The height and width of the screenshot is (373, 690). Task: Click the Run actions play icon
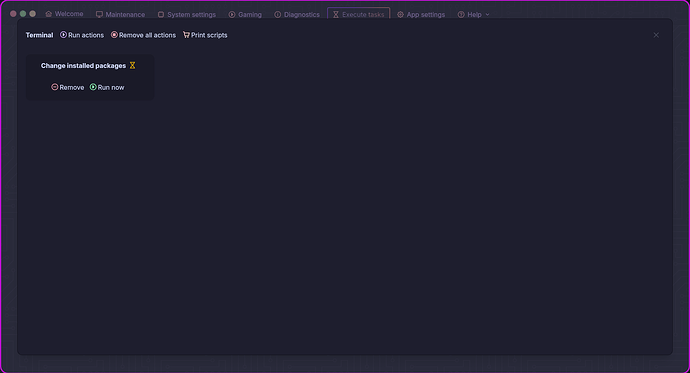click(x=63, y=35)
